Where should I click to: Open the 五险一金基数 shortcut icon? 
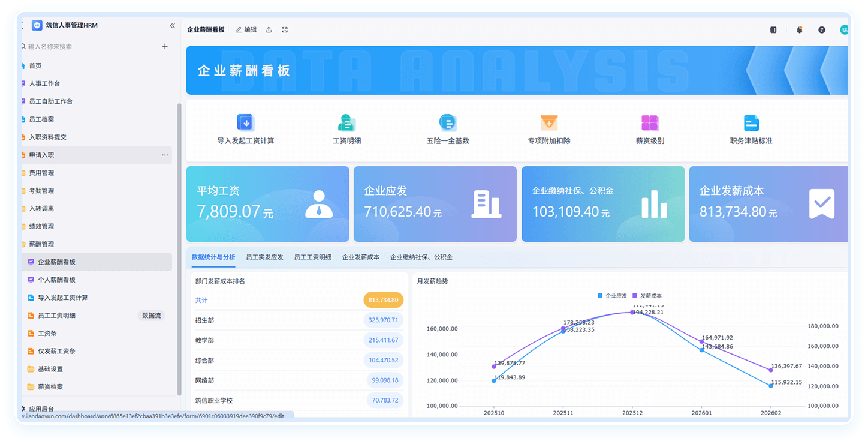coord(448,122)
